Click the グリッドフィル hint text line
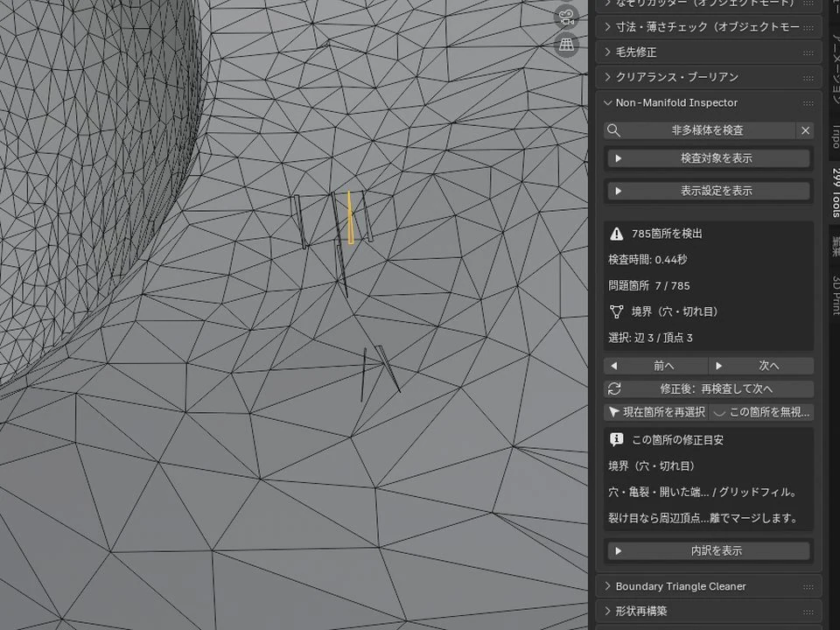 [x=703, y=492]
